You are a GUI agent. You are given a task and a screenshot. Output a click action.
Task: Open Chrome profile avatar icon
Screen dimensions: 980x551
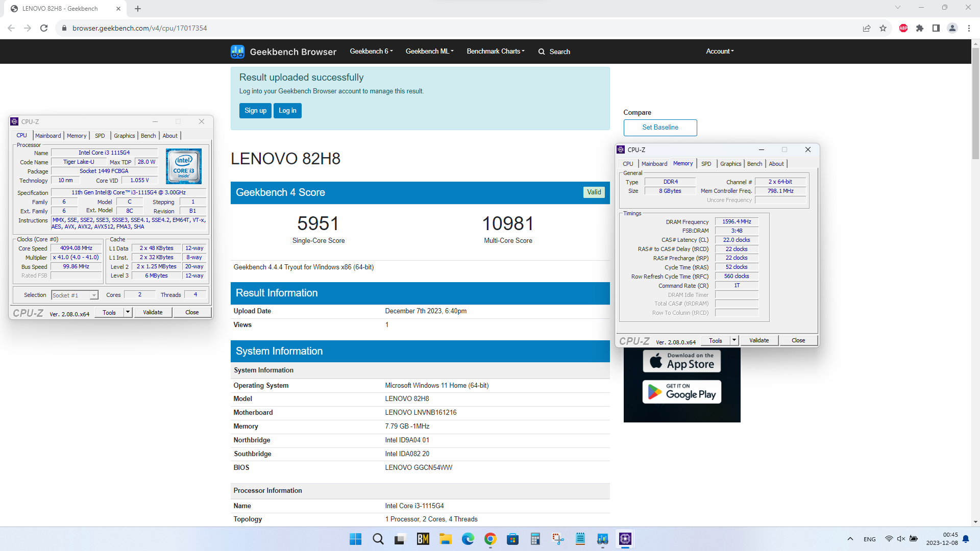coord(952,28)
